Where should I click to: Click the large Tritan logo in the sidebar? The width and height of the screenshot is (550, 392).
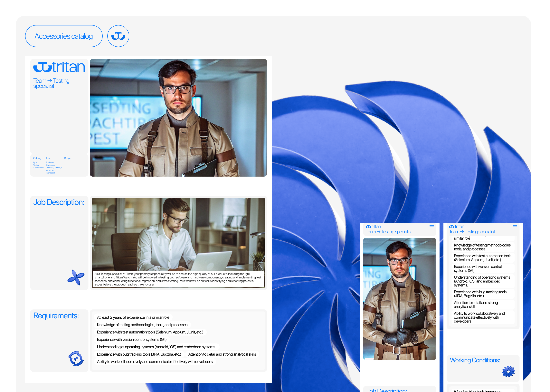tap(59, 67)
